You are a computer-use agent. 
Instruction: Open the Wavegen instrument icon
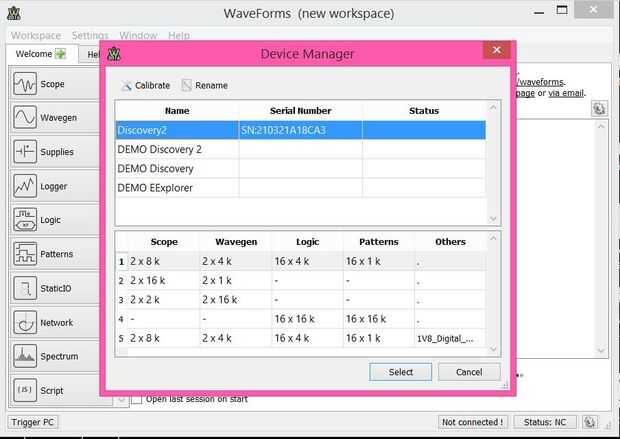pyautogui.click(x=25, y=117)
